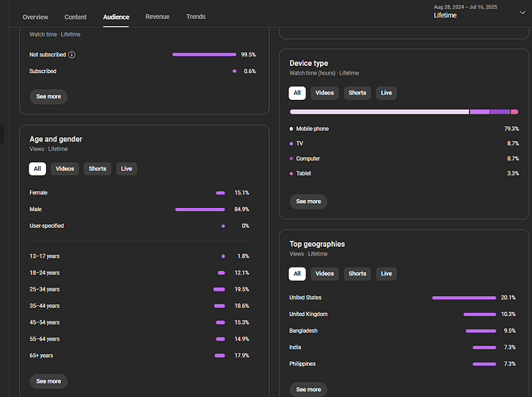Switch to the Content tab
The height and width of the screenshot is (397, 532).
75,17
